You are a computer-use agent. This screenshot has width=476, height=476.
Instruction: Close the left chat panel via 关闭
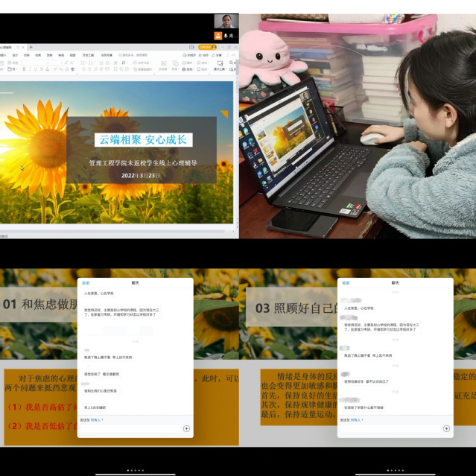coord(85,283)
